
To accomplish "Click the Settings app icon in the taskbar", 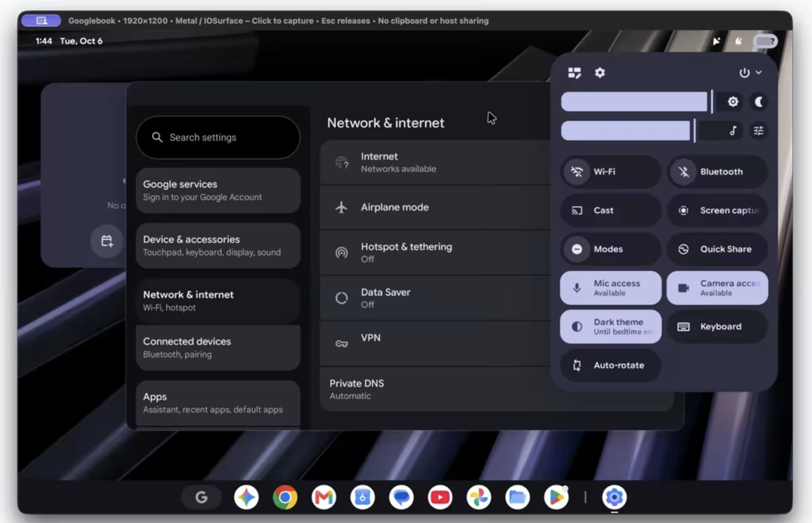I will click(614, 497).
